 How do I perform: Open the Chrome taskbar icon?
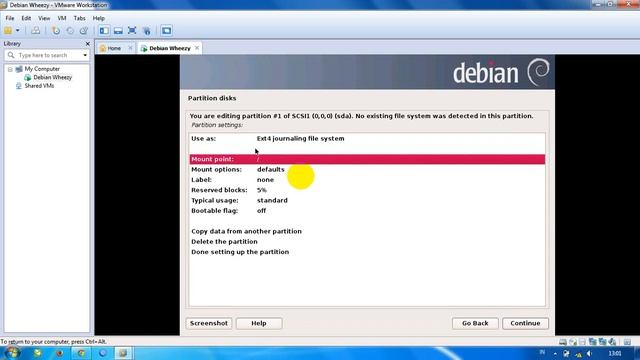tap(81, 353)
